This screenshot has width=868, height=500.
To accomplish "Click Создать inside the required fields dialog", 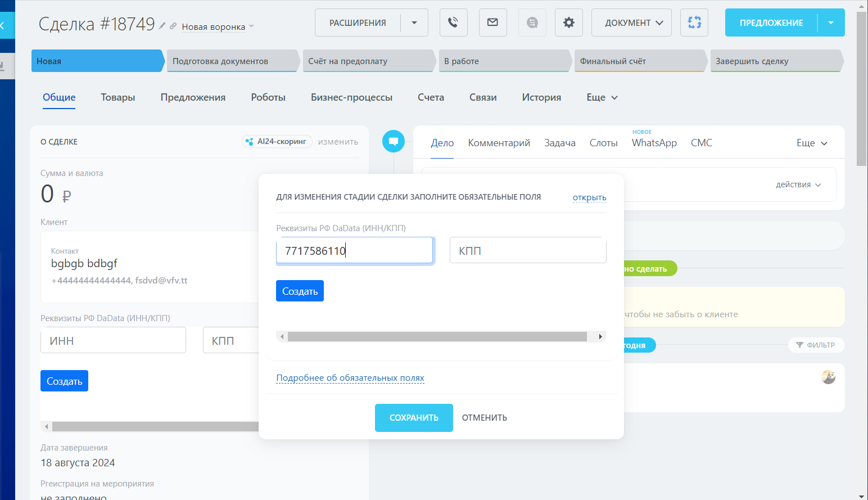I will pyautogui.click(x=300, y=291).
